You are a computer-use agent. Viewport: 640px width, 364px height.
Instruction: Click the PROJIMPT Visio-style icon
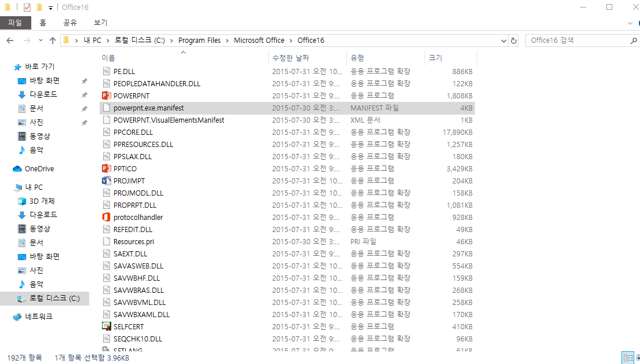point(106,181)
